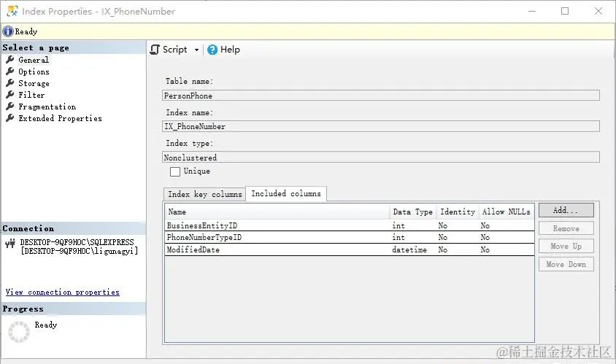Toggle the Unique checkbox
The width and height of the screenshot is (616, 364).
[175, 171]
